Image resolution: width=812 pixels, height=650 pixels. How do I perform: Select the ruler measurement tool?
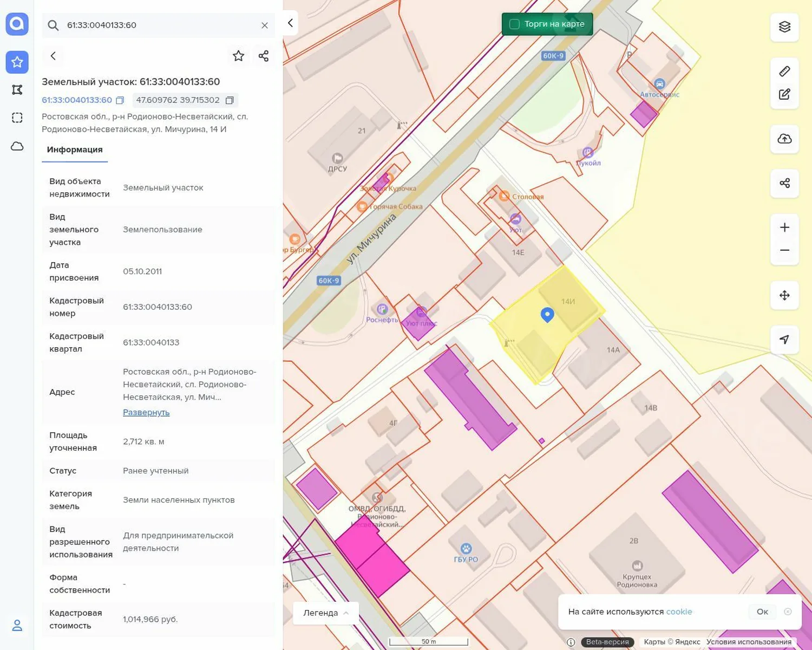(784, 71)
